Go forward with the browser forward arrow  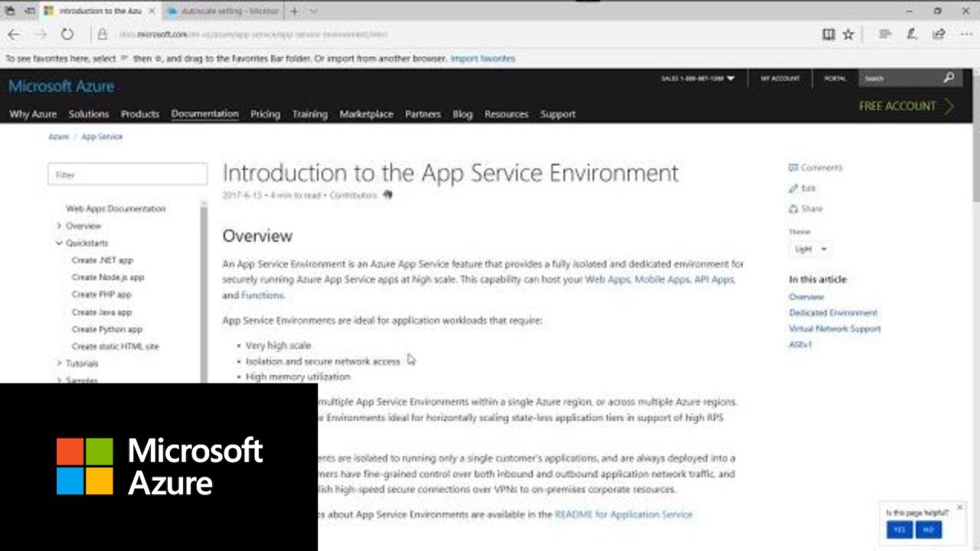pyautogui.click(x=41, y=34)
